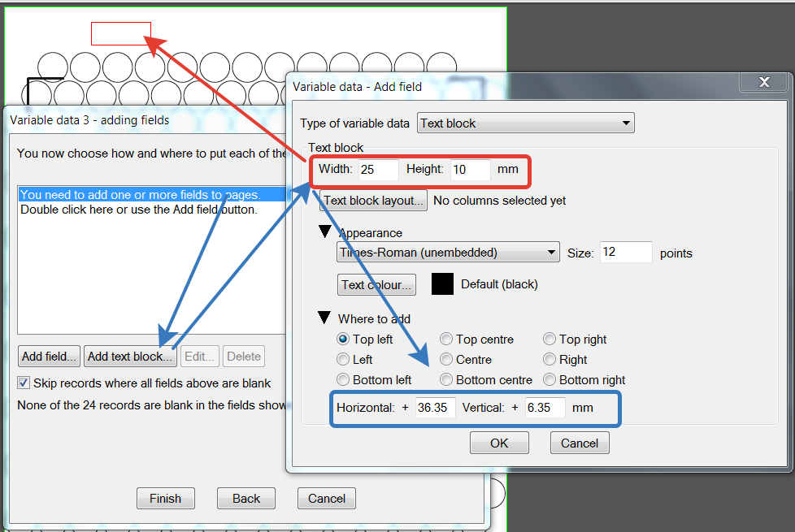
Task: Close the Variable data Add field dialog
Action: pyautogui.click(x=764, y=82)
